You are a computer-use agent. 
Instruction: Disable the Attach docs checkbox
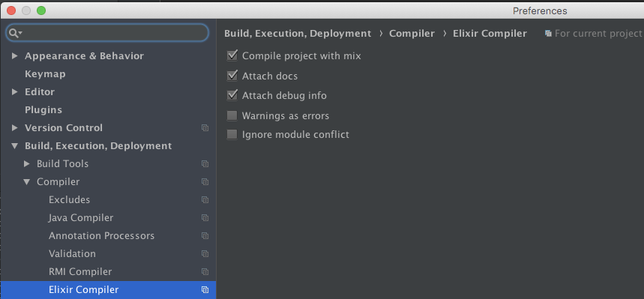click(232, 76)
